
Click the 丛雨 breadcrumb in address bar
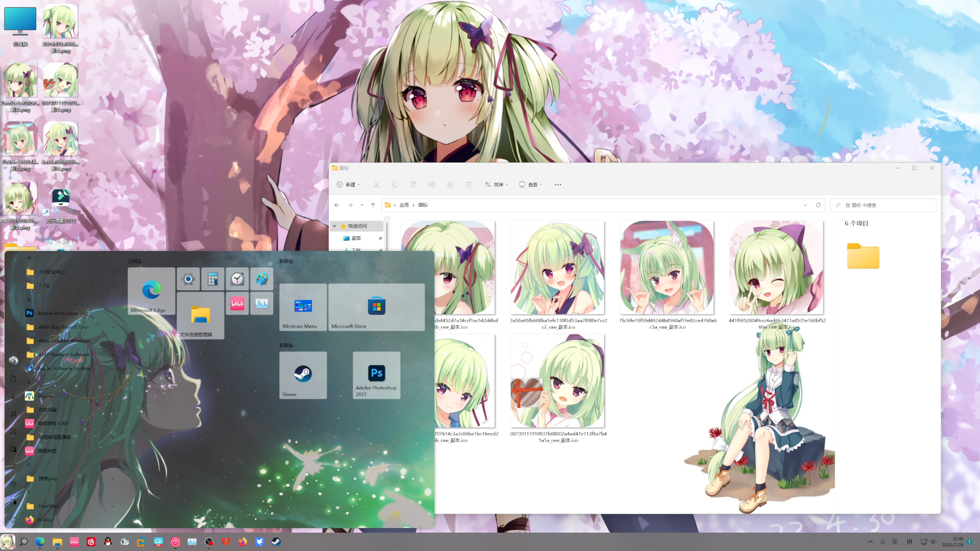(404, 205)
